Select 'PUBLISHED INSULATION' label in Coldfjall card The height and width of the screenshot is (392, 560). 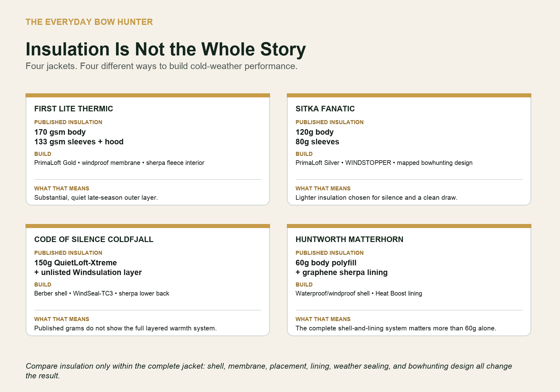[68, 253]
